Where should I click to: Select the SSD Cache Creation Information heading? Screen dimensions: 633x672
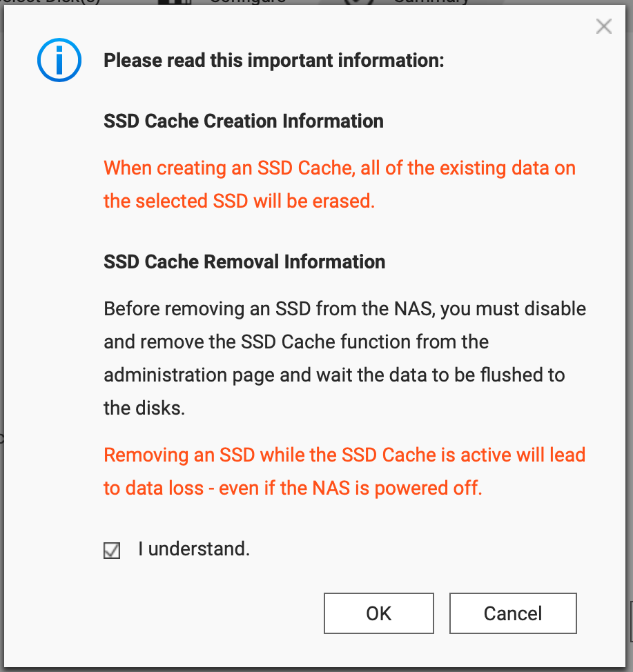click(244, 121)
